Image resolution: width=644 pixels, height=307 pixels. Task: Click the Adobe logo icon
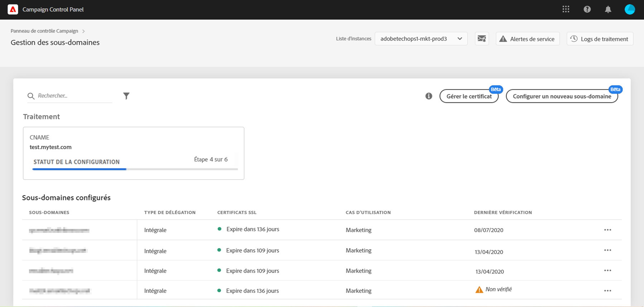tap(13, 10)
